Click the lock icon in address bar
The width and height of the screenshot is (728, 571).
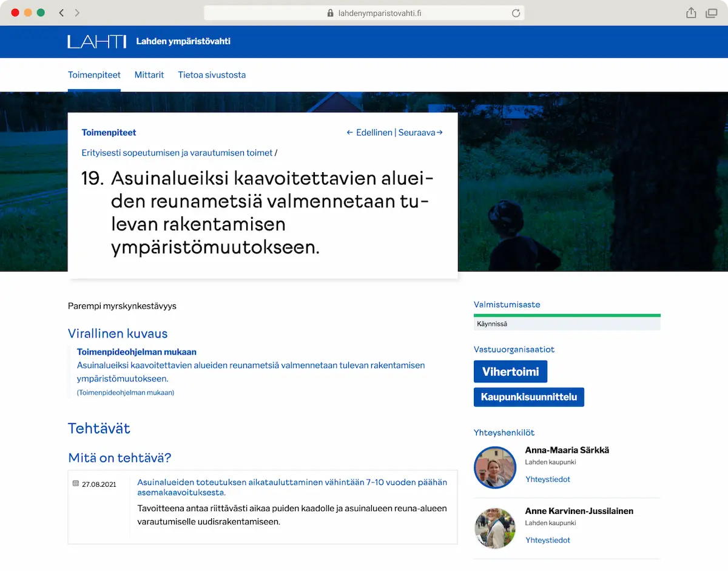(330, 13)
